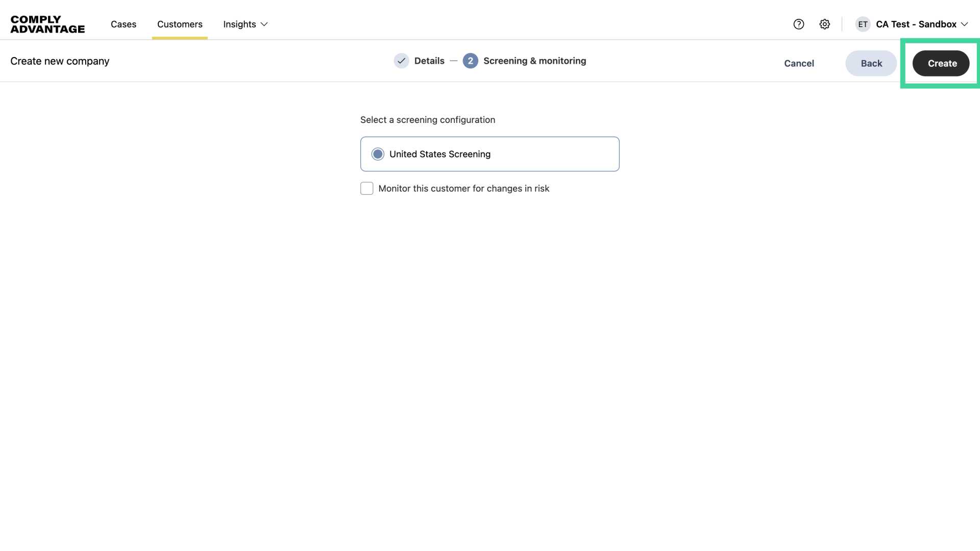Click the ET user avatar circle
980x551 pixels.
click(863, 24)
